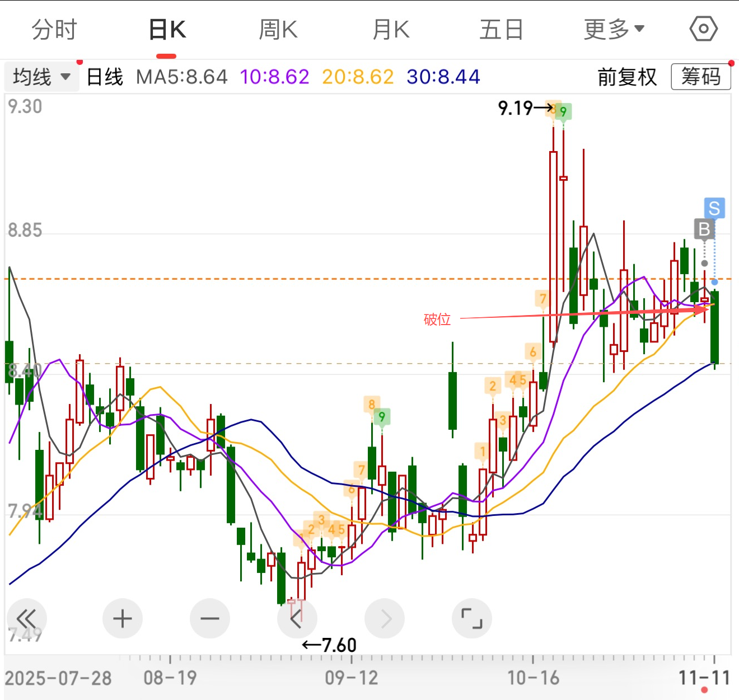Click the 9.19 high price label

pyautogui.click(x=516, y=108)
